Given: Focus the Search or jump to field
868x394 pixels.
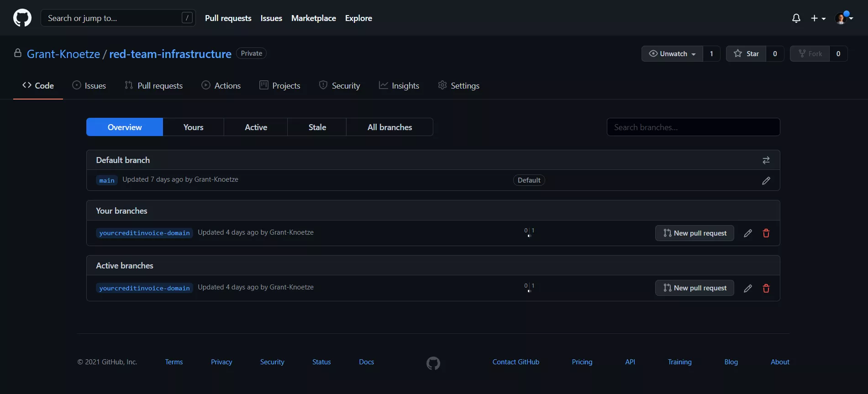Looking at the screenshot, I should pos(118,18).
